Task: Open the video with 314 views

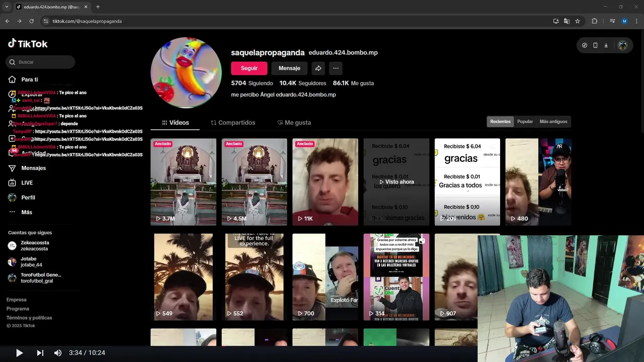Action: 396,277
